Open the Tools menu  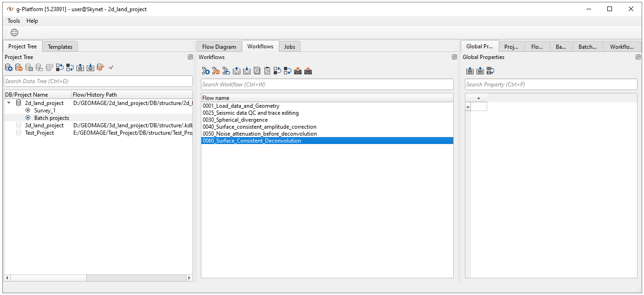tap(13, 21)
